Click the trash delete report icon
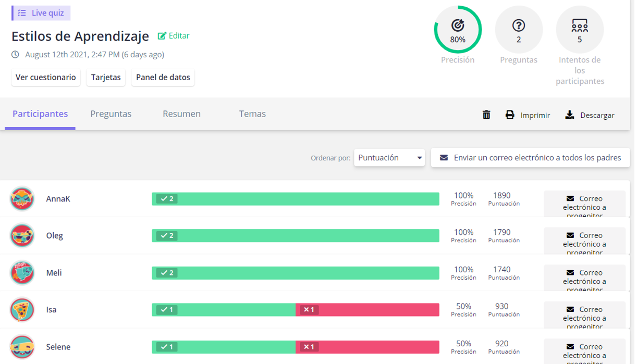The height and width of the screenshot is (364, 637). point(486,115)
